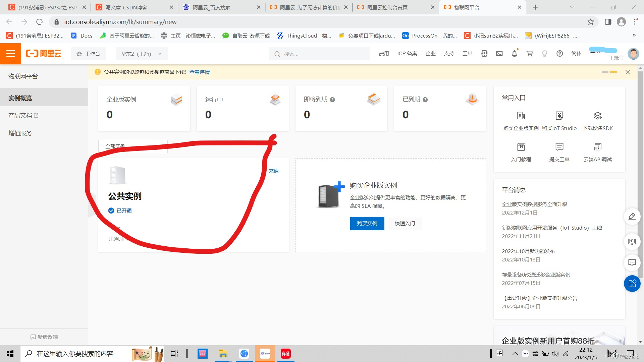Viewport: 644px width, 362px height.
Task: Click the 提交工单 ticket icon
Action: pyautogui.click(x=559, y=147)
